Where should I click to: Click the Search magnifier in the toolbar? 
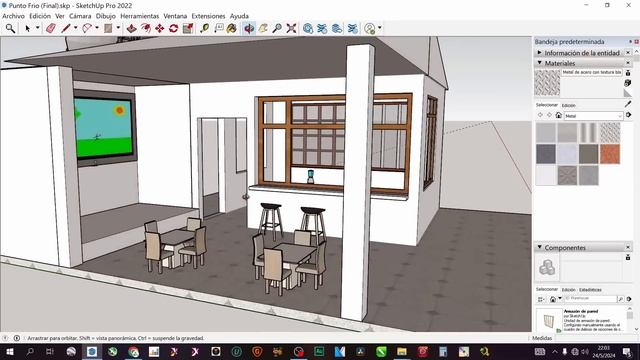[x=10, y=28]
